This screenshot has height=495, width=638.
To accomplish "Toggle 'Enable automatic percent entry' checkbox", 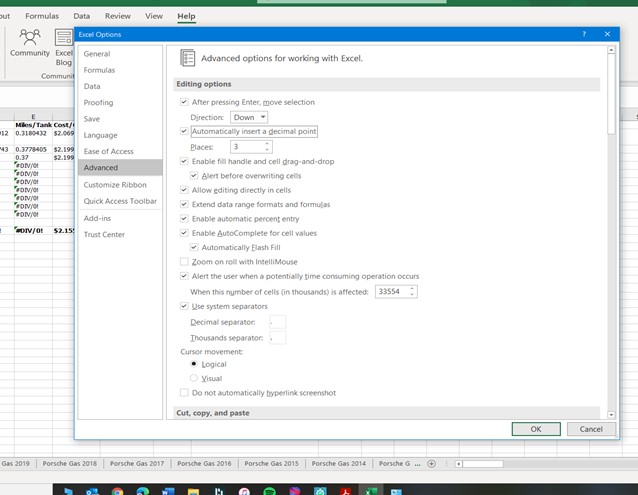I will 184,218.
